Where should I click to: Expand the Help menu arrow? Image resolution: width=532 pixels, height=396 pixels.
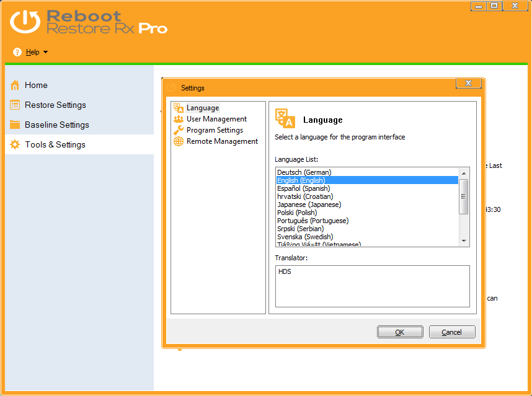click(x=45, y=52)
